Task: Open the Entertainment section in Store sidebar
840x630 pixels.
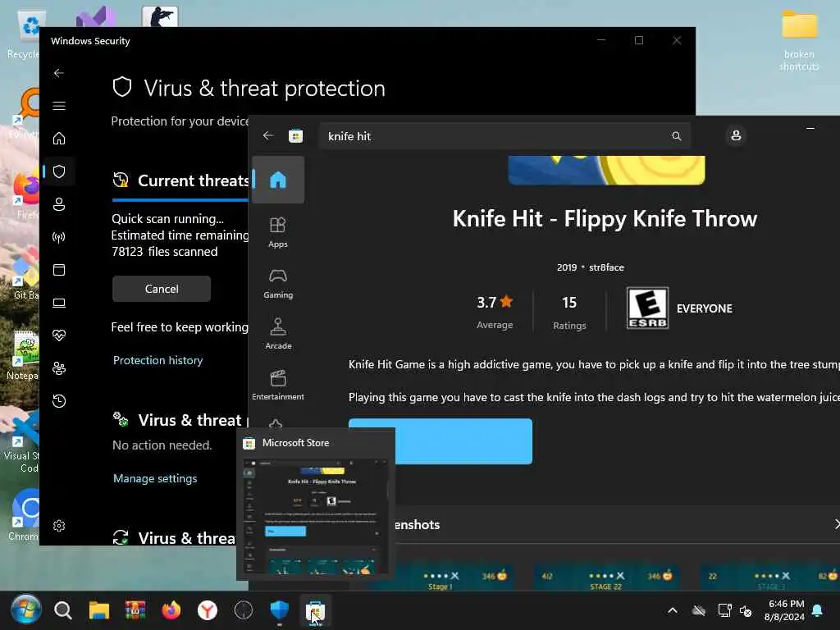Action: point(278,385)
